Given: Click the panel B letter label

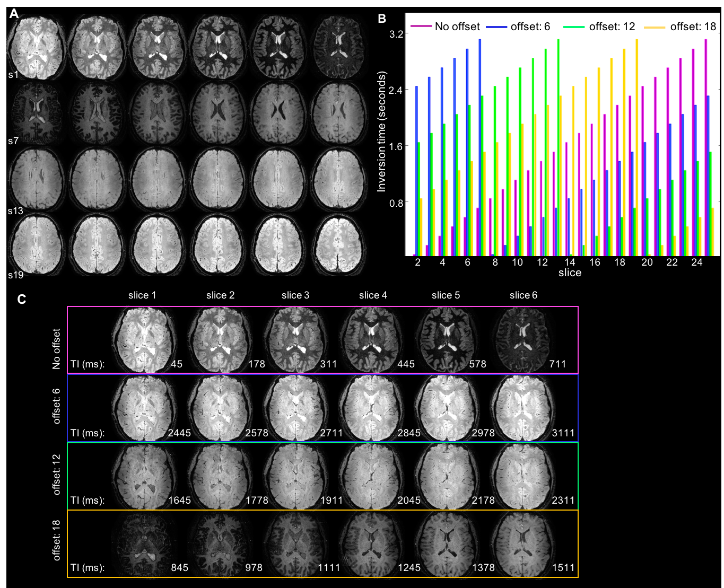Looking at the screenshot, I should click(x=382, y=19).
